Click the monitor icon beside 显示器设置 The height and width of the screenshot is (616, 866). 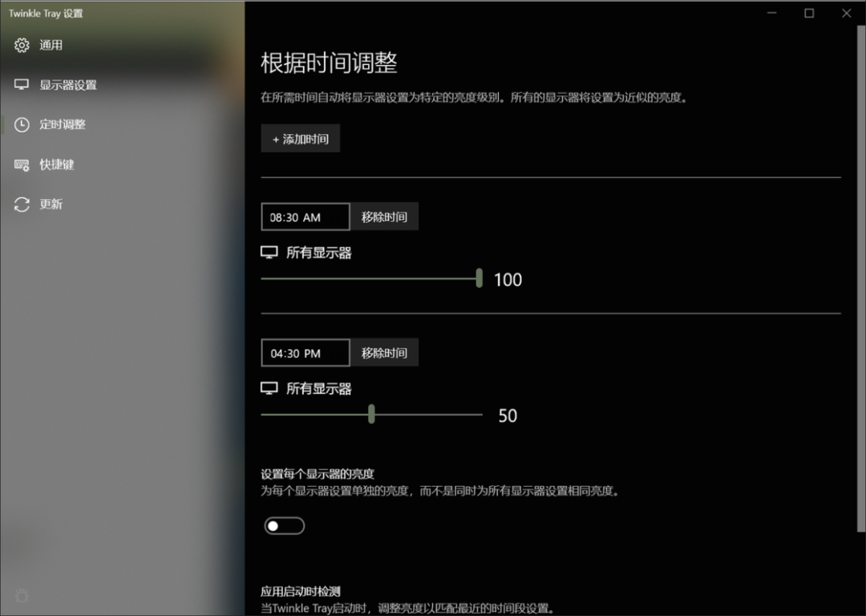point(22,84)
